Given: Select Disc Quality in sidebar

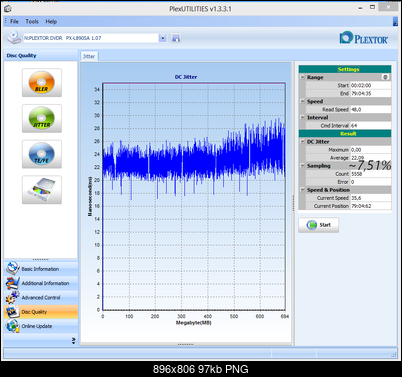Looking at the screenshot, I should point(41,312).
